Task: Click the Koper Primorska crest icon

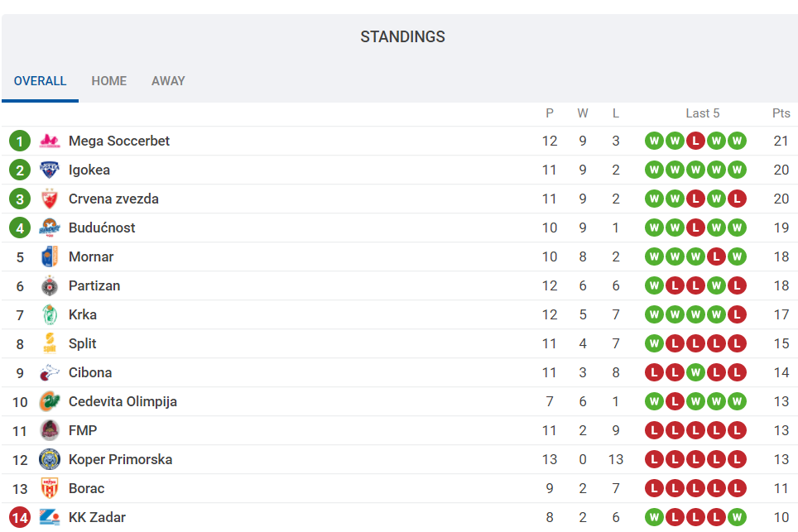Action: click(50, 459)
